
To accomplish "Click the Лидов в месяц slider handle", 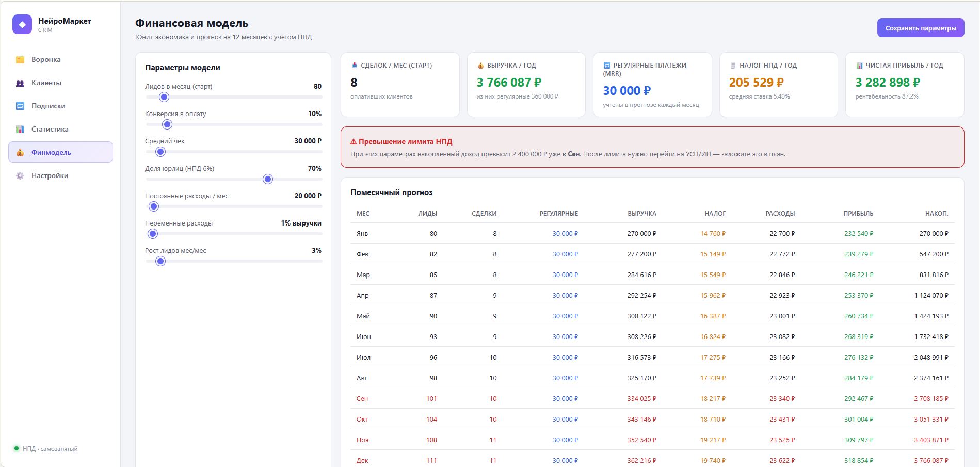I will pyautogui.click(x=164, y=97).
